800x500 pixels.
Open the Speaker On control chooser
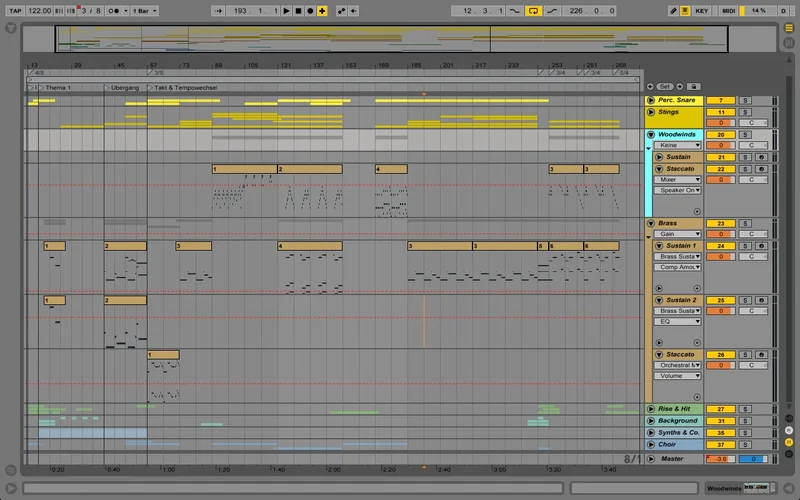pos(678,190)
